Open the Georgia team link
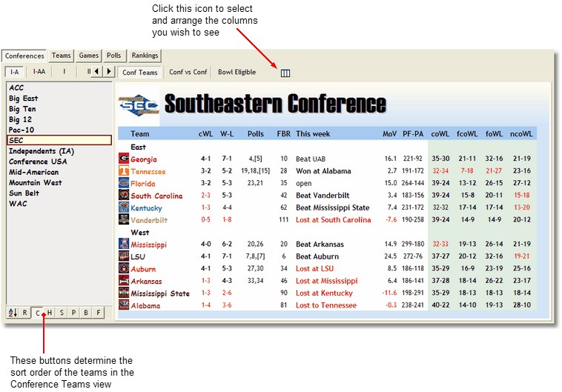The width and height of the screenshot is (562, 392). point(144,159)
